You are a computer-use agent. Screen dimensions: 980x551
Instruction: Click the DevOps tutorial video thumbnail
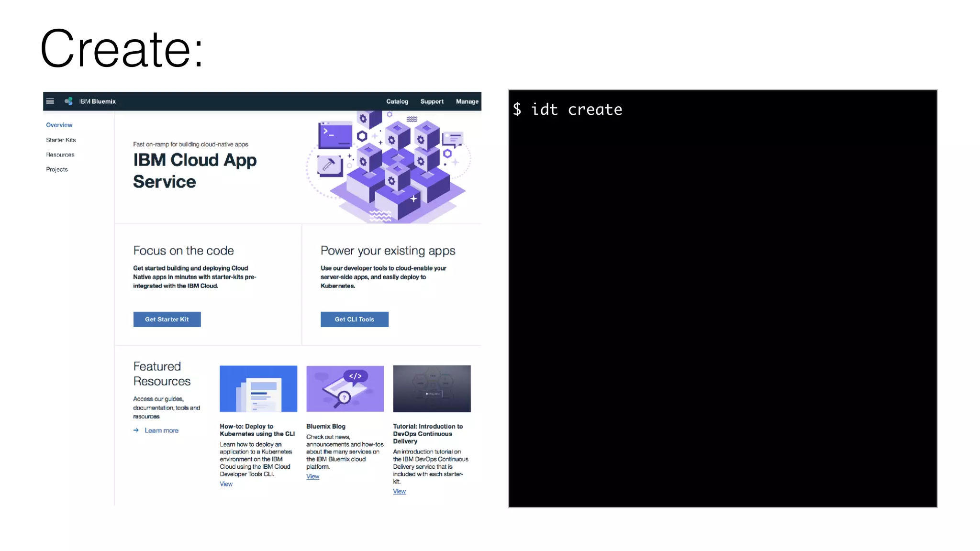[x=432, y=389]
